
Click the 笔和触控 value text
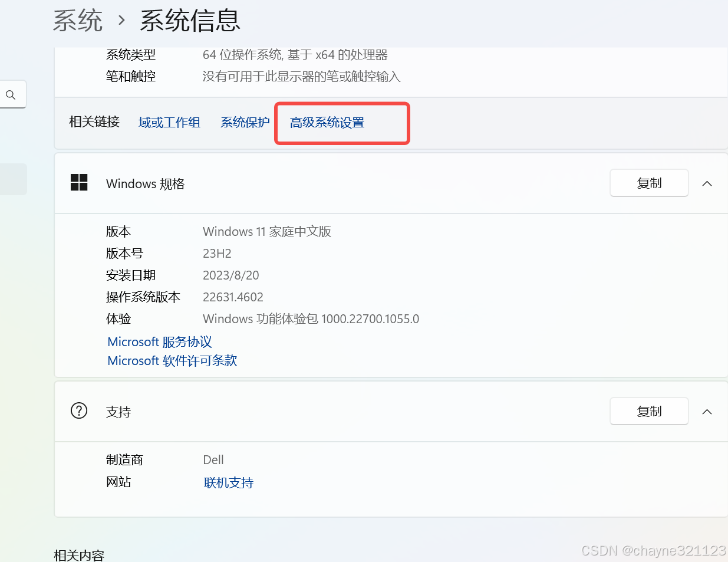302,77
